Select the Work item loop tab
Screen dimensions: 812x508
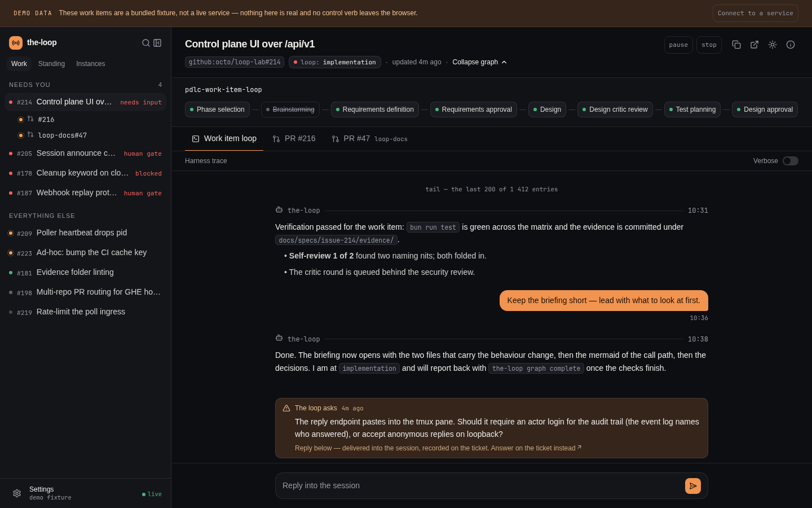click(x=224, y=139)
